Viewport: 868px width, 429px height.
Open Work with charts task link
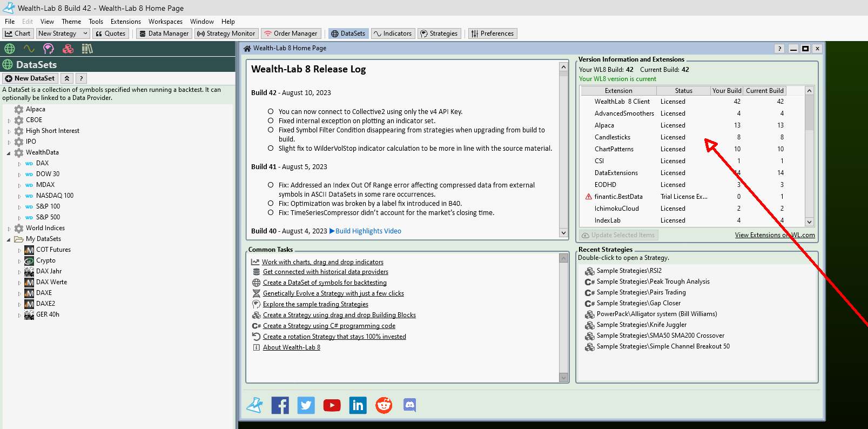tap(323, 262)
